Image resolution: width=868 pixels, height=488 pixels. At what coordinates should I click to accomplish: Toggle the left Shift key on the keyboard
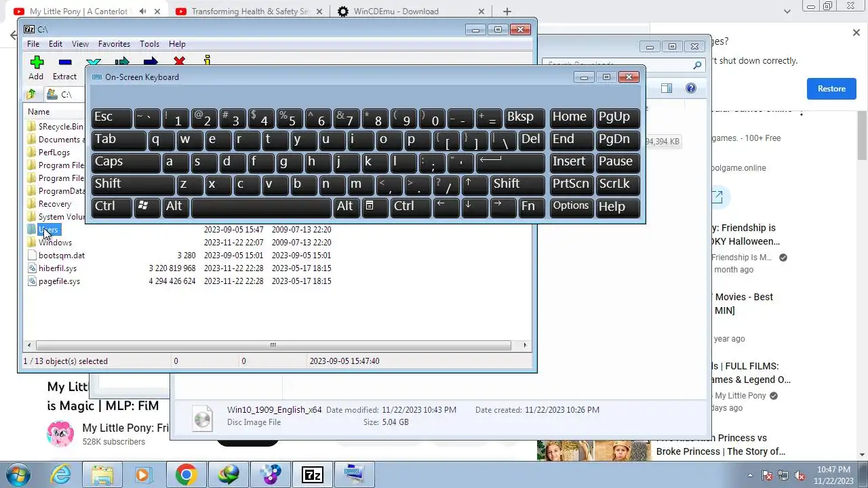pyautogui.click(x=133, y=185)
